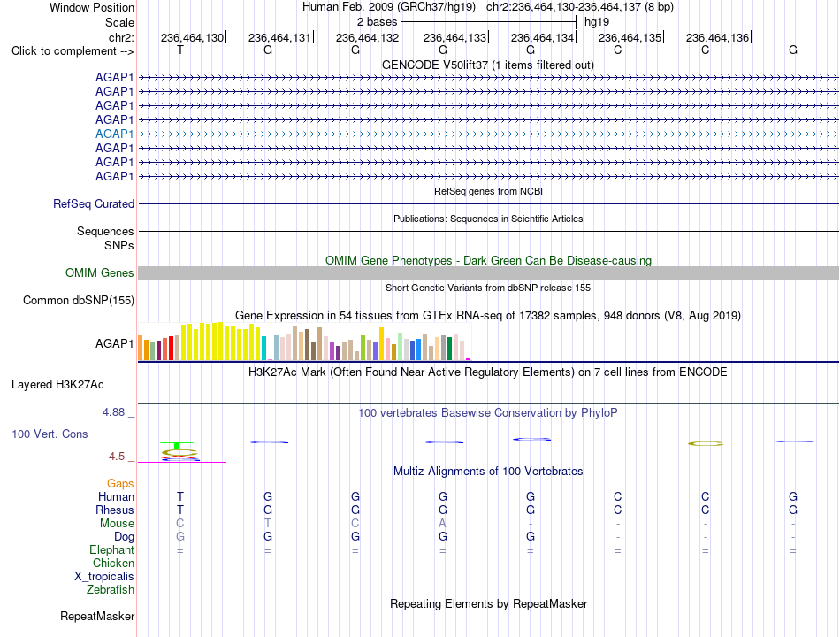Screen dimensions: 840x637
Task: Click the Gaps row label
Action: point(120,484)
